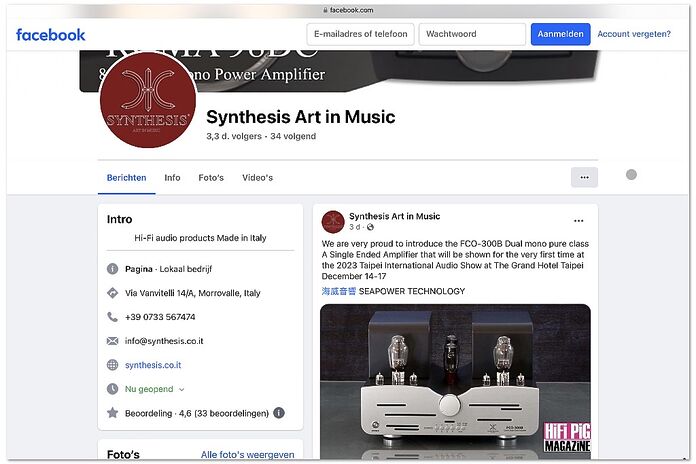The width and height of the screenshot is (696, 464).
Task: Click the Synthesis Art in Music page title
Action: 301,117
